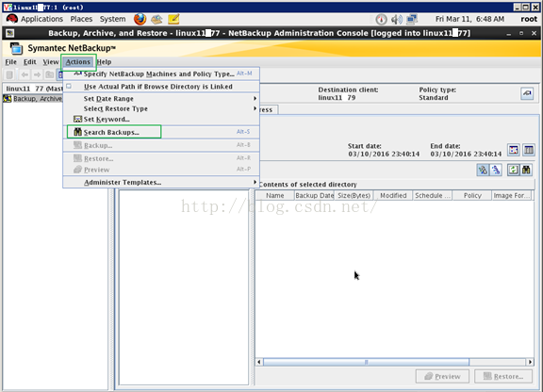543x392 pixels.
Task: Expand the Administer Templates... submenu
Action: [x=161, y=182]
